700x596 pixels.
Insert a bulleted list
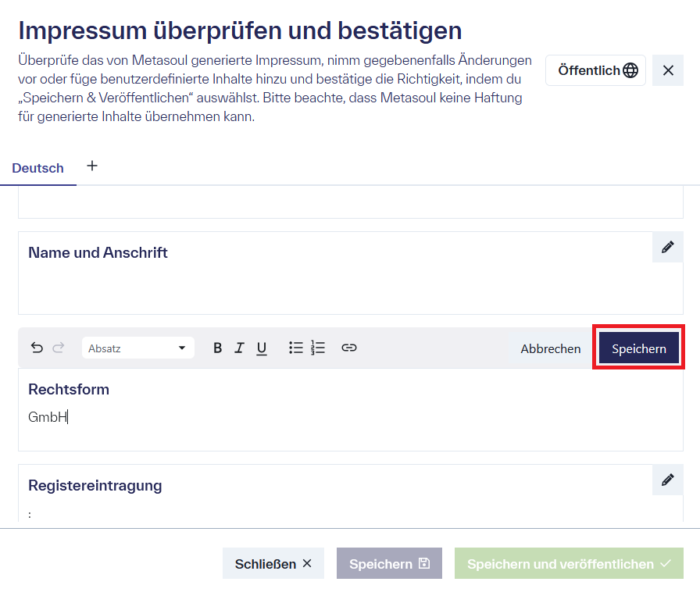(x=296, y=348)
